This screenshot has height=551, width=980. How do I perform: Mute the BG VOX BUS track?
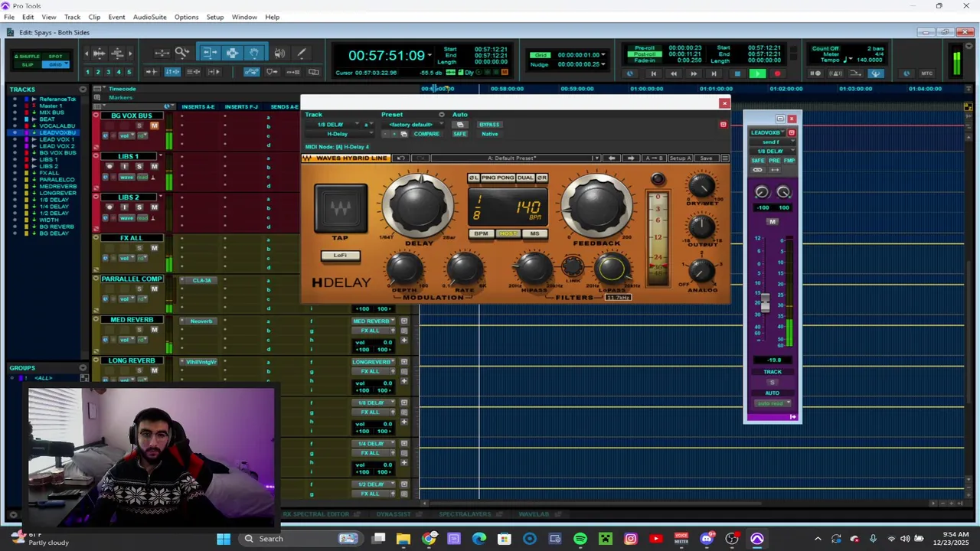click(x=154, y=126)
